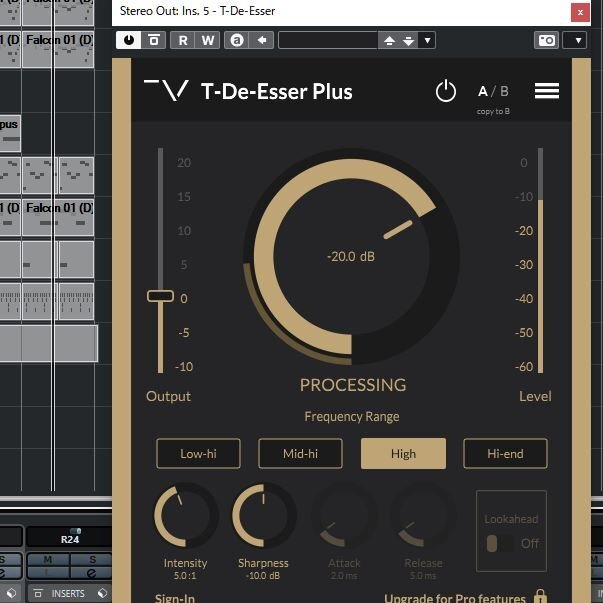Select the first Falcon 01 (D) clip
The height and width of the screenshot is (603, 603).
58,50
